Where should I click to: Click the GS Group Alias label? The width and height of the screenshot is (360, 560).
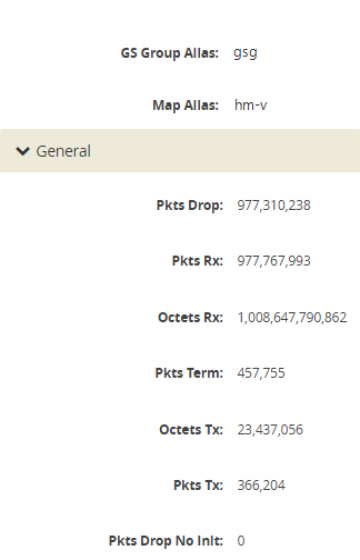coord(169,53)
